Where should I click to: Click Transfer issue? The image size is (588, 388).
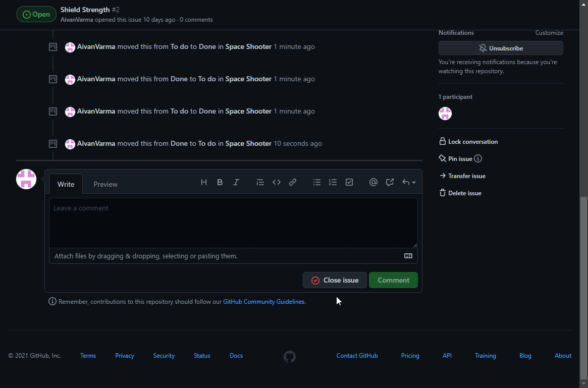[x=462, y=176]
